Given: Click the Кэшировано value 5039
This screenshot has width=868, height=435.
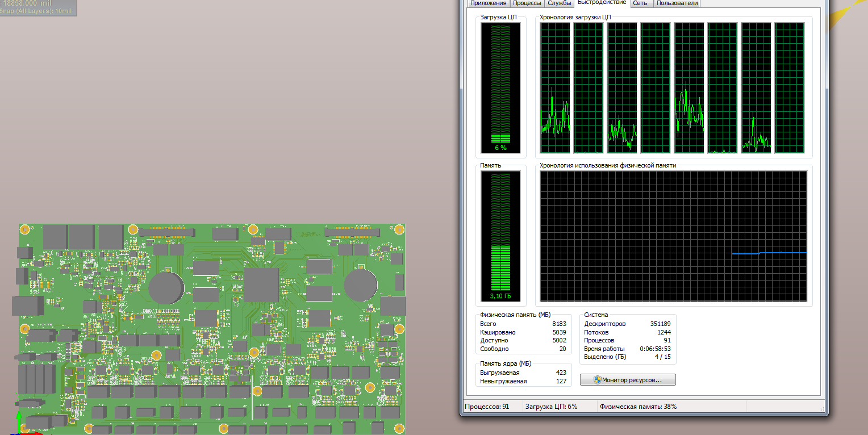Looking at the screenshot, I should coord(559,332).
